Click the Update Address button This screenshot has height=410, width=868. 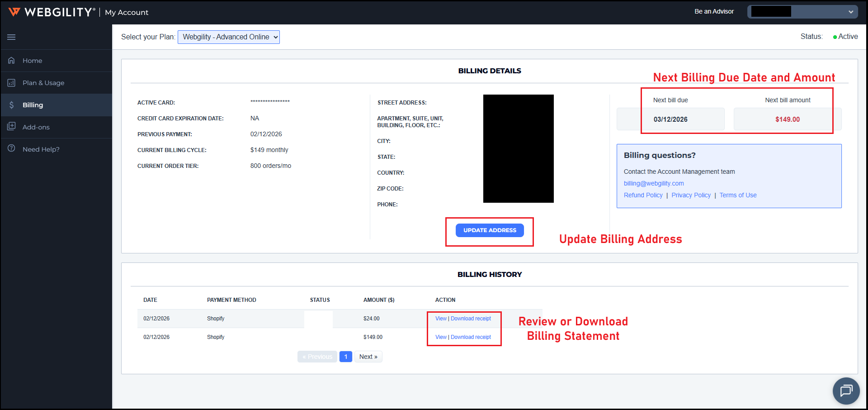pos(490,230)
